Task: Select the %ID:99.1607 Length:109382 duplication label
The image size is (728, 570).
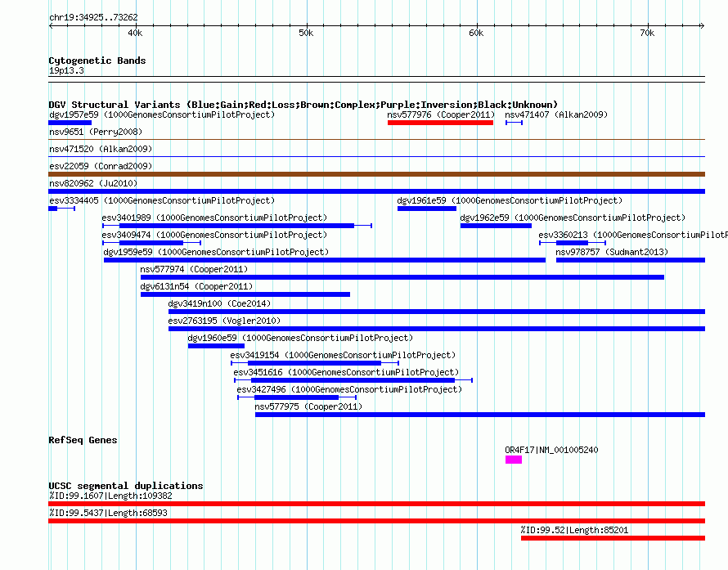Action: [x=110, y=496]
